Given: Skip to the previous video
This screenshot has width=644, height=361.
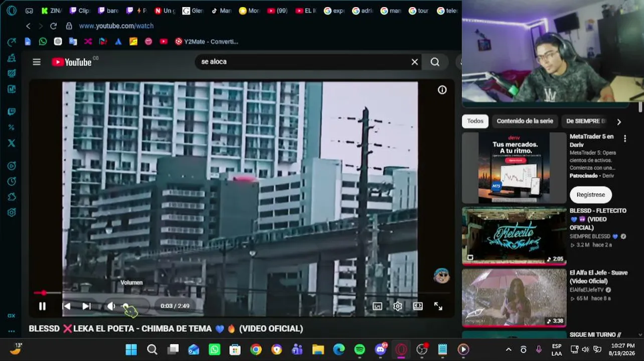Looking at the screenshot, I should pyautogui.click(x=66, y=306).
